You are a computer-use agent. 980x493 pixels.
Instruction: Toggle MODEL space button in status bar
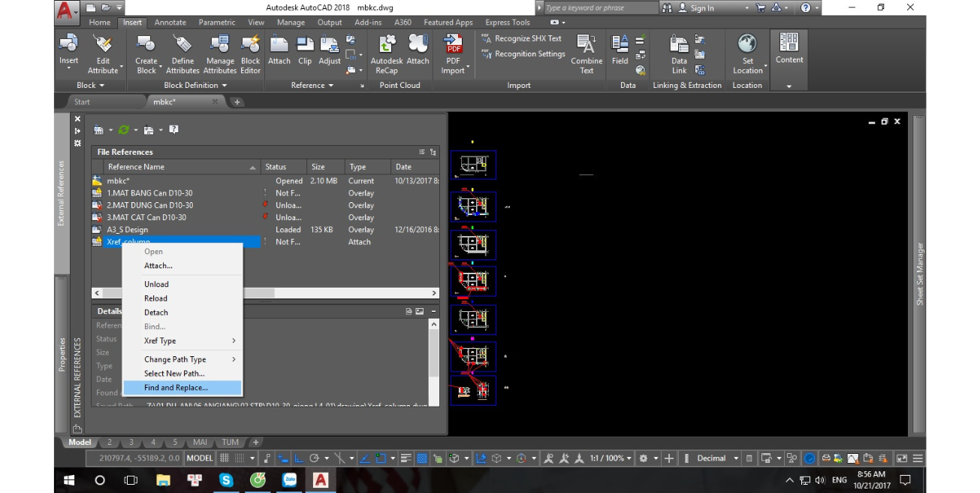pyautogui.click(x=200, y=458)
